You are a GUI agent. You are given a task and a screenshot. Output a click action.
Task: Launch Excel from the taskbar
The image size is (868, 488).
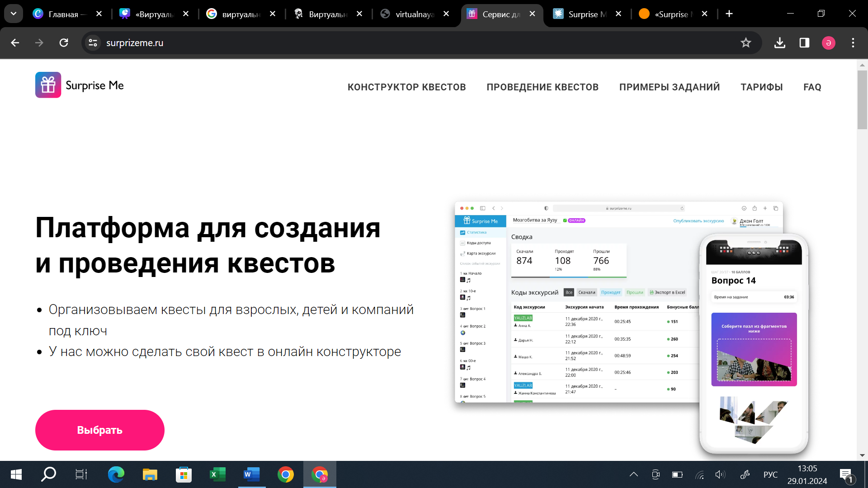pyautogui.click(x=217, y=474)
